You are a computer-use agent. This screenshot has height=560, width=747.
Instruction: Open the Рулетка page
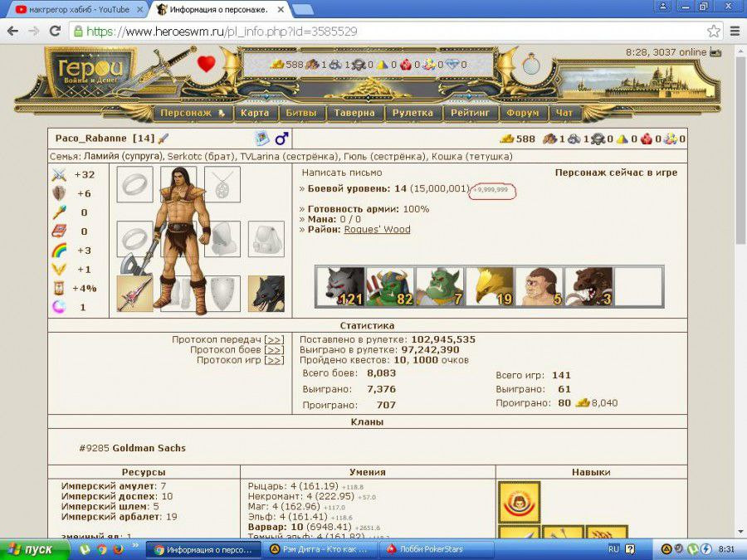[x=413, y=114]
